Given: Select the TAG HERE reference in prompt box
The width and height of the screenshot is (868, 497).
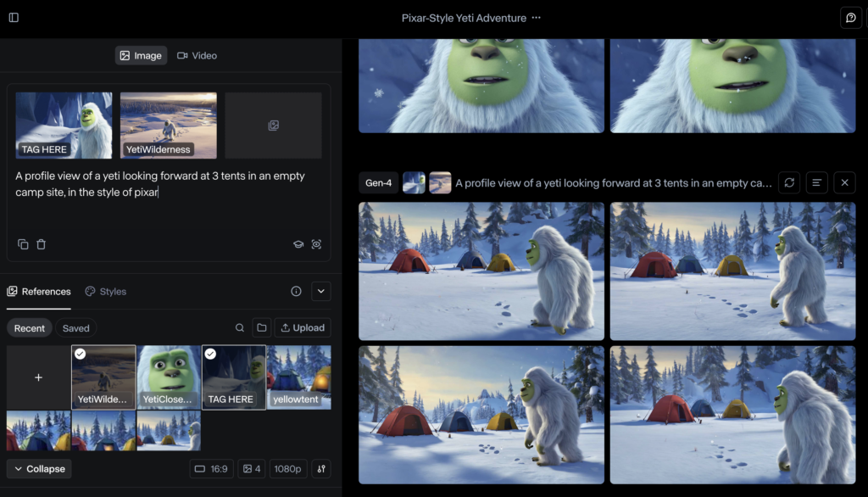Looking at the screenshot, I should [x=64, y=126].
